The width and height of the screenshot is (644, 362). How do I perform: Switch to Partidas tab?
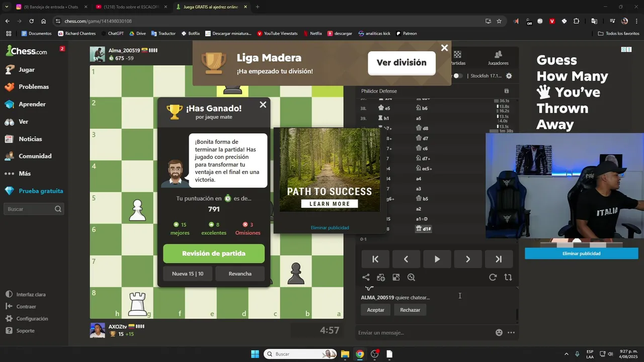coord(457,58)
